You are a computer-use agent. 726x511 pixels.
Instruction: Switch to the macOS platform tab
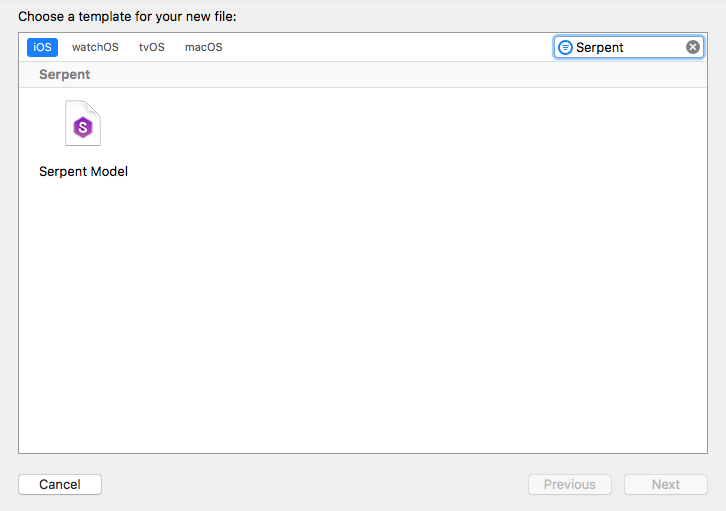click(204, 47)
